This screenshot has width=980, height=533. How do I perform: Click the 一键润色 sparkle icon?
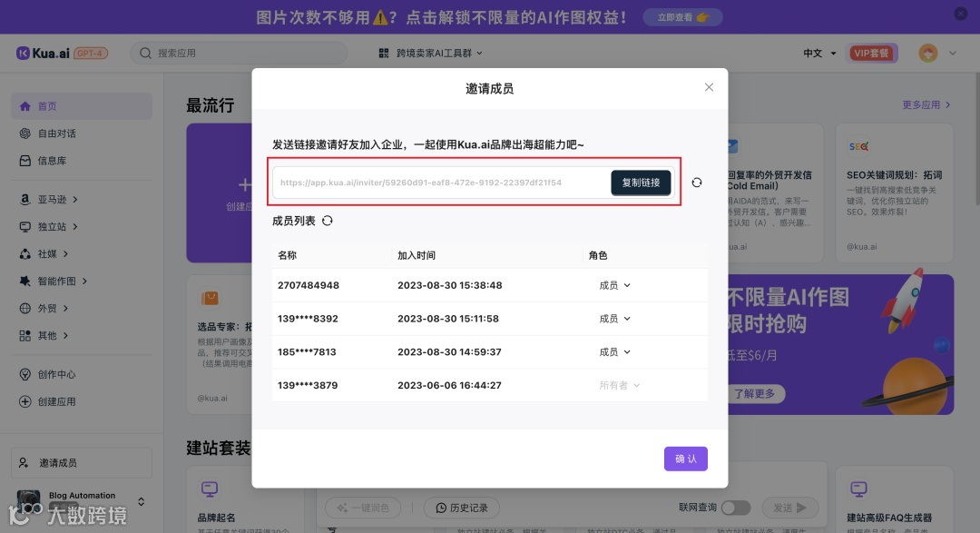pos(341,508)
